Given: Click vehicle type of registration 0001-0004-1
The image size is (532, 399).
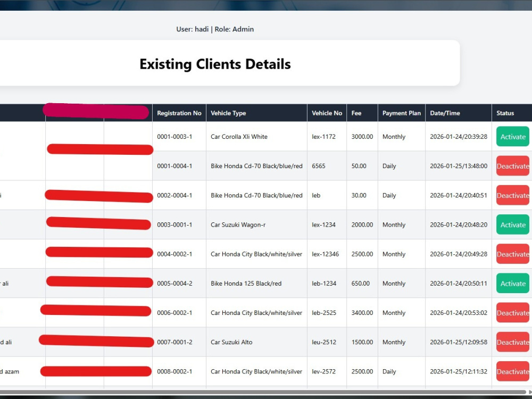Looking at the screenshot, I should click(256, 166).
